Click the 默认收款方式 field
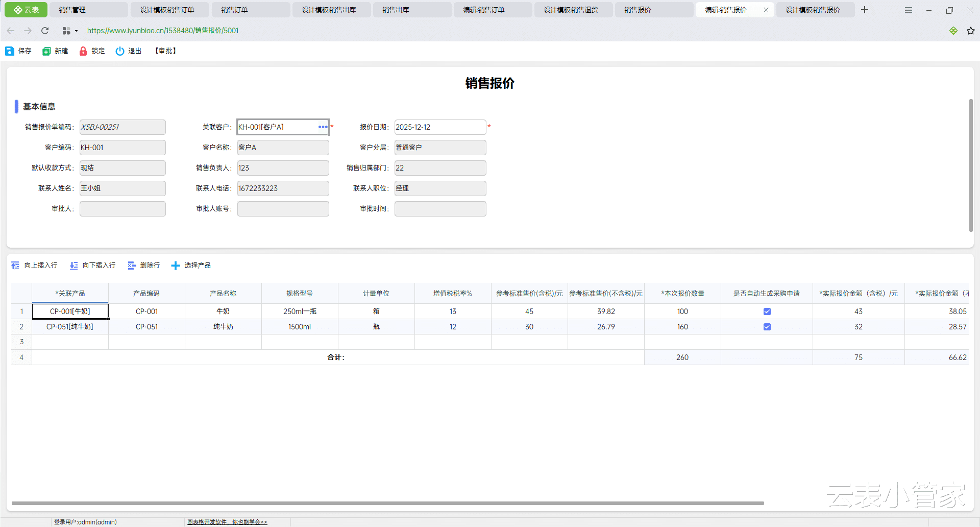980x527 pixels. pyautogui.click(x=122, y=168)
